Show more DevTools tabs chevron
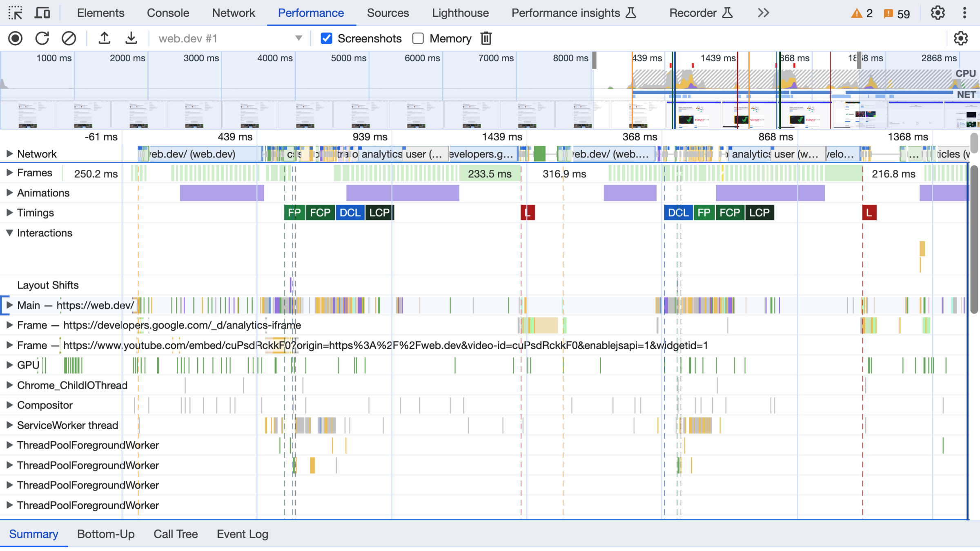 click(x=763, y=13)
